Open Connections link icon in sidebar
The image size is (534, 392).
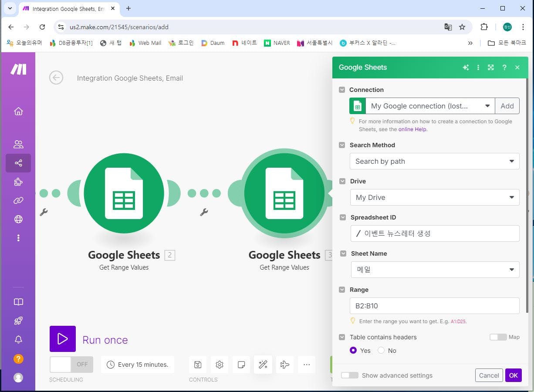tap(18, 200)
